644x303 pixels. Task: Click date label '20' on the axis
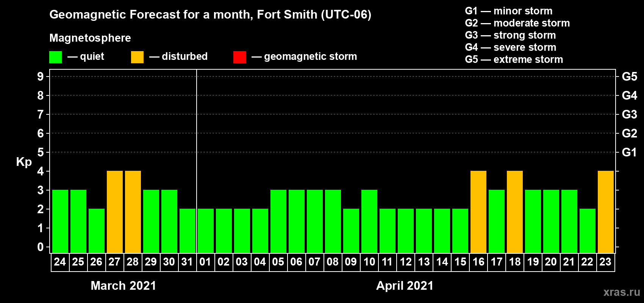tap(551, 262)
